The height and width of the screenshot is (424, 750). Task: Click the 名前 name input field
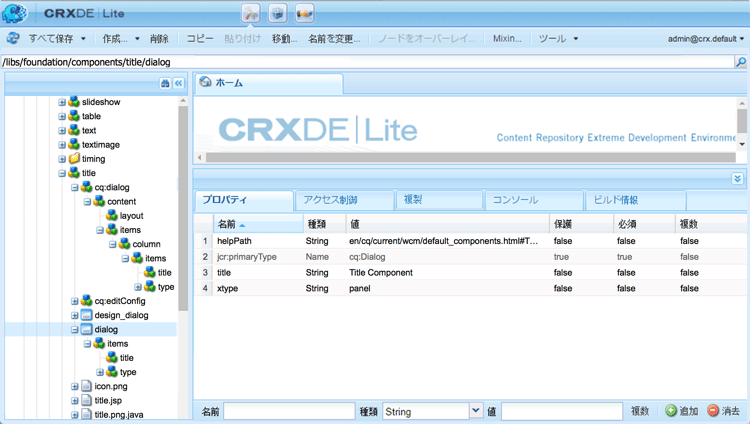pyautogui.click(x=289, y=411)
